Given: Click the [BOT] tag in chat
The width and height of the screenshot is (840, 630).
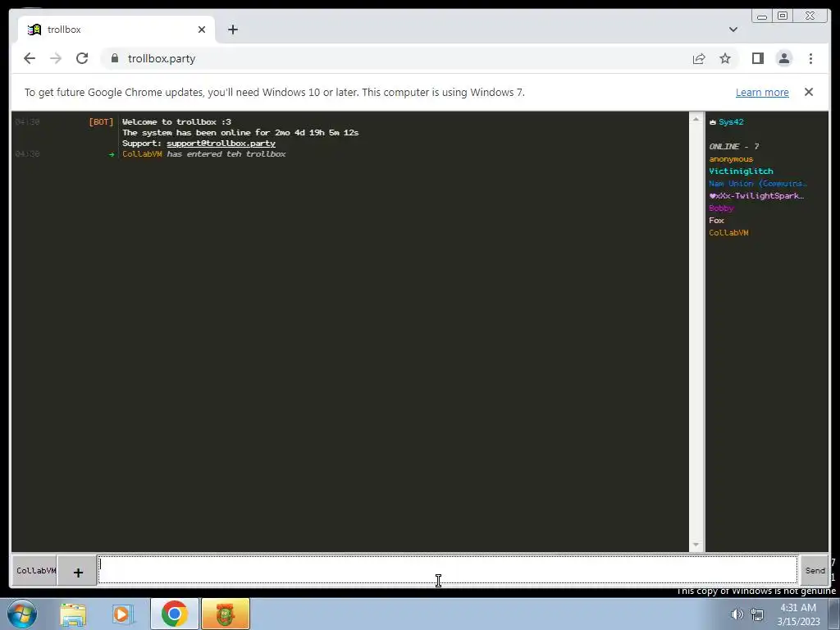Looking at the screenshot, I should (x=101, y=122).
